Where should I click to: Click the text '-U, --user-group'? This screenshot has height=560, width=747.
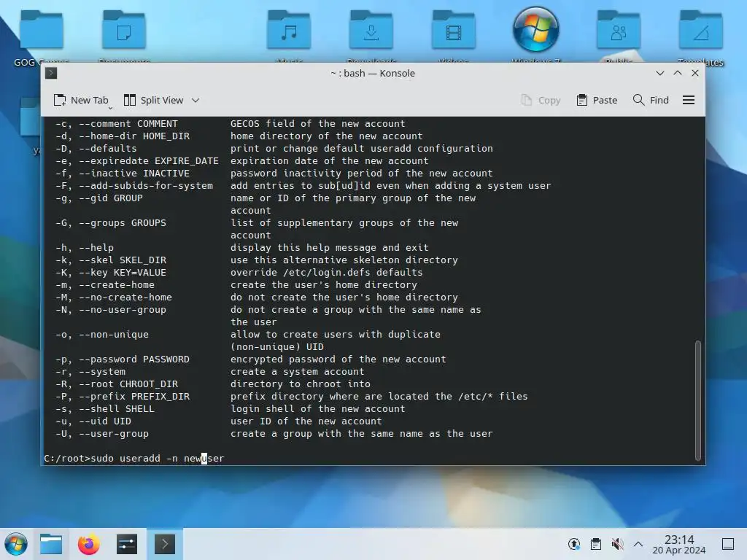pos(102,433)
